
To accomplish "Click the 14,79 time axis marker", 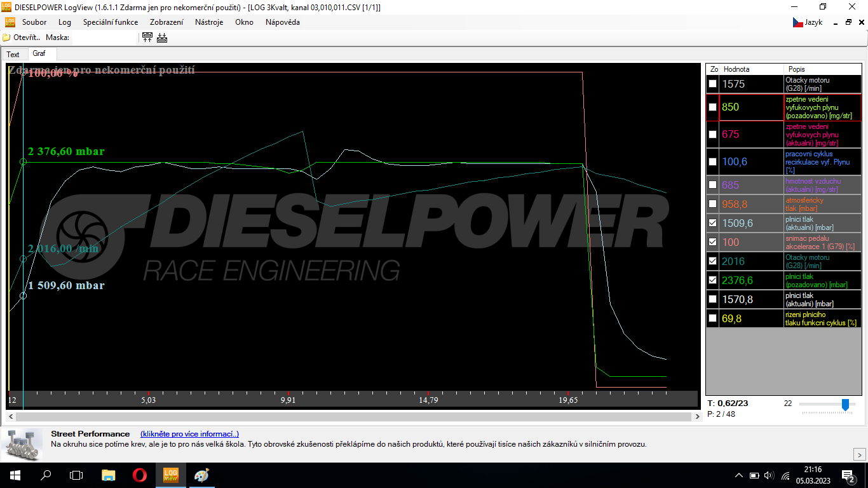I will [x=429, y=400].
